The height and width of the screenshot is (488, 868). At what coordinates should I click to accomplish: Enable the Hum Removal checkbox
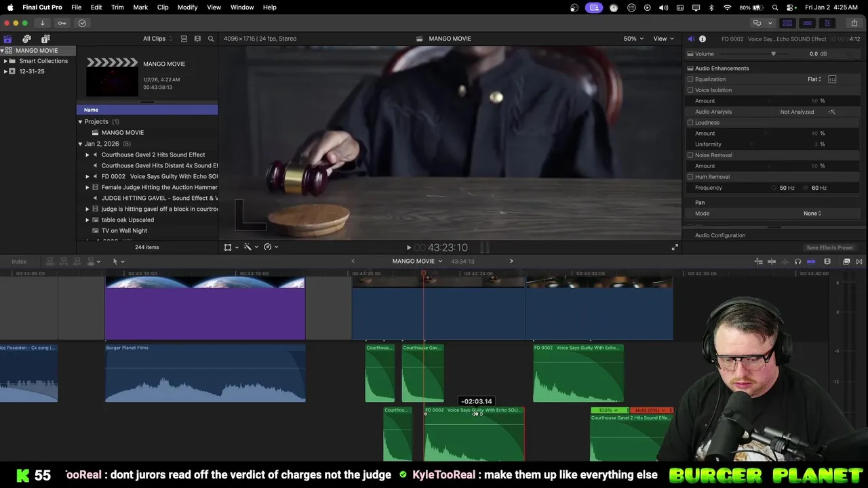[690, 177]
